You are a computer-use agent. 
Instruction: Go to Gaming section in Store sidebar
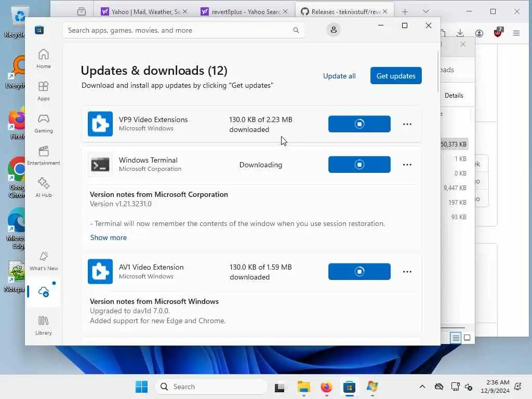[x=44, y=124]
